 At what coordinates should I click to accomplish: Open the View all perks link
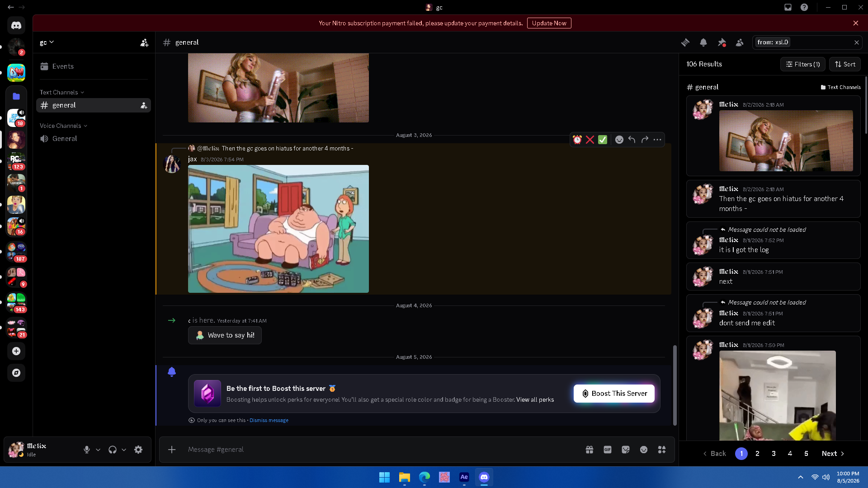(535, 400)
